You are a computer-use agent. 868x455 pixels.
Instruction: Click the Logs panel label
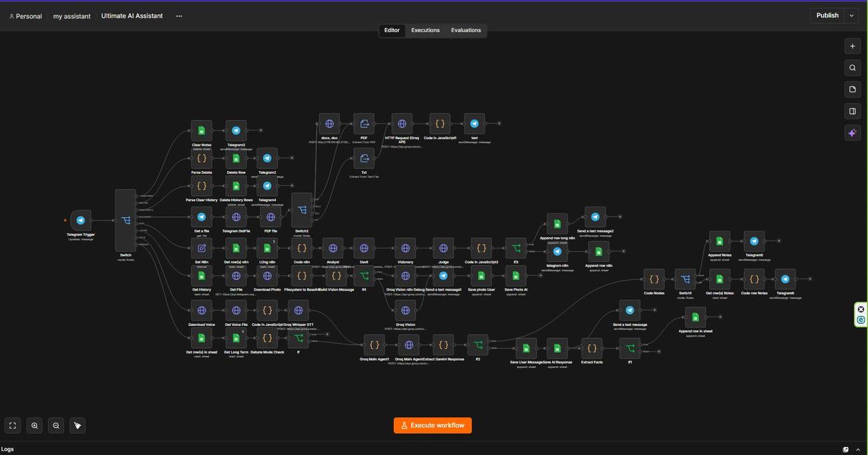pyautogui.click(x=7, y=450)
